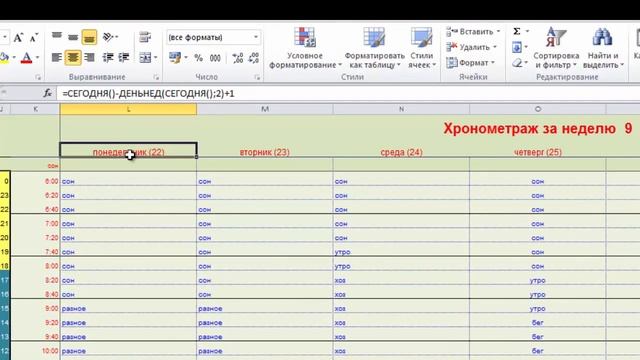Click the increase decimal places icon
The image size is (640, 360).
tap(238, 58)
